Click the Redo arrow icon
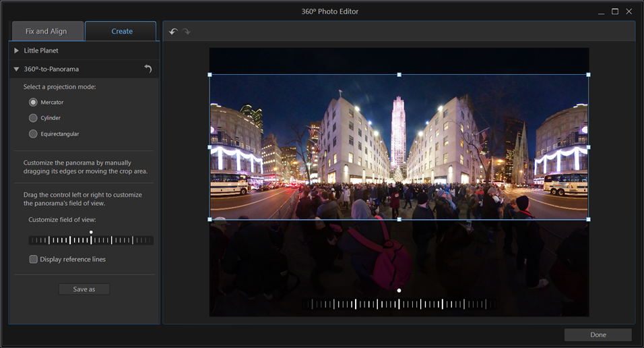The height and width of the screenshot is (348, 644). tap(187, 32)
